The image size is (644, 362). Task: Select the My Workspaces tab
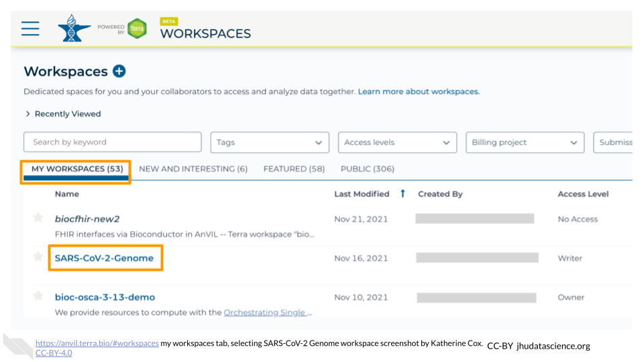pyautogui.click(x=76, y=169)
